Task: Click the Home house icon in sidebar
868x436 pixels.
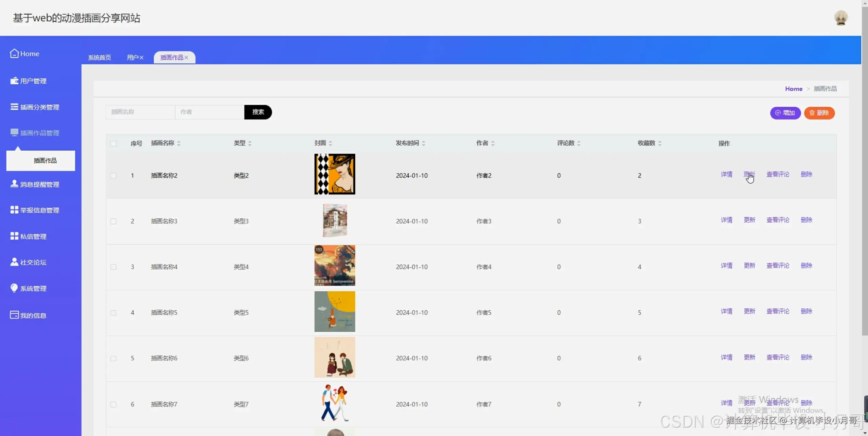Action: pos(14,54)
